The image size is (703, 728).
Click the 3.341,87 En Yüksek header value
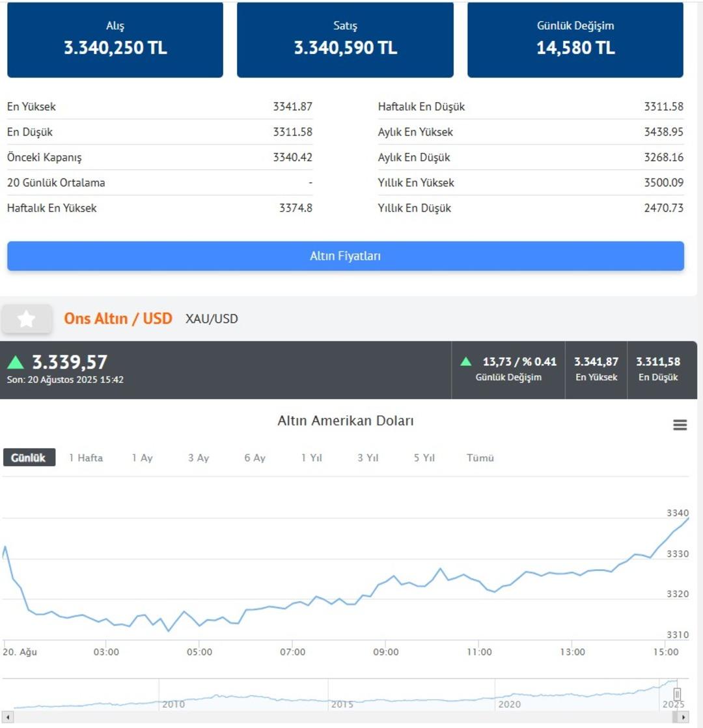596,361
